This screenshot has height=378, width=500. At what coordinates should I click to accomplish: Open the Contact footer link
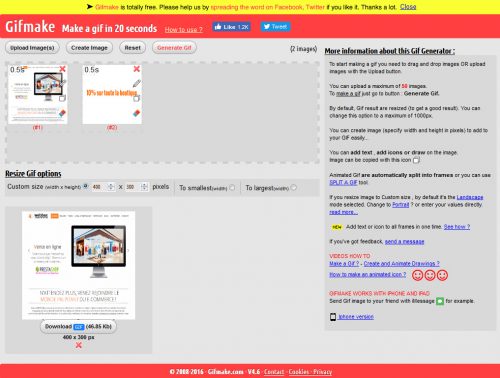(x=274, y=372)
